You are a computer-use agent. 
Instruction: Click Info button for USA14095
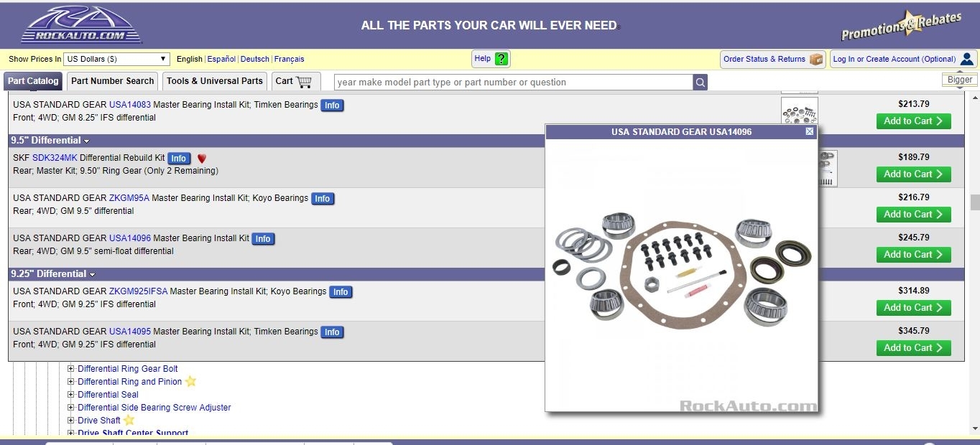click(332, 332)
